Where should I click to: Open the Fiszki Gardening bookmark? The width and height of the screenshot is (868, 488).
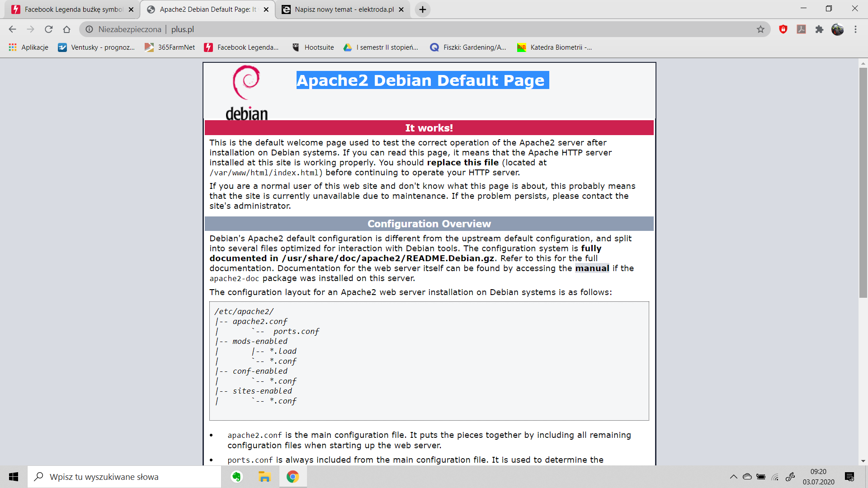[x=468, y=47]
